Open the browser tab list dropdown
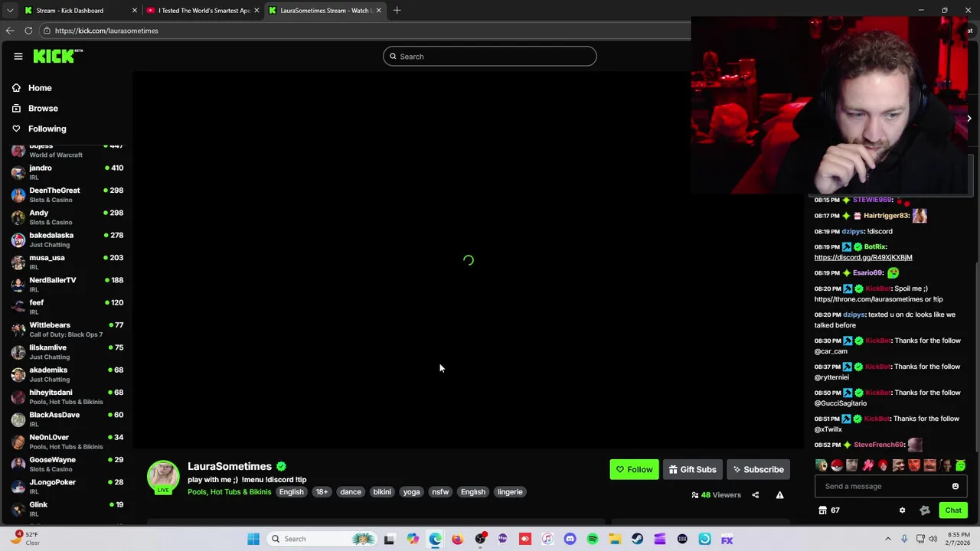 [x=9, y=11]
